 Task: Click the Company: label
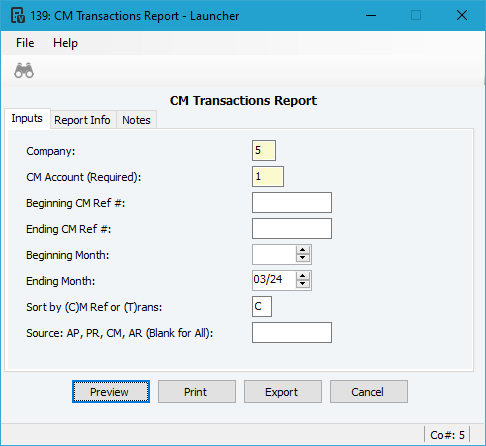[51, 151]
